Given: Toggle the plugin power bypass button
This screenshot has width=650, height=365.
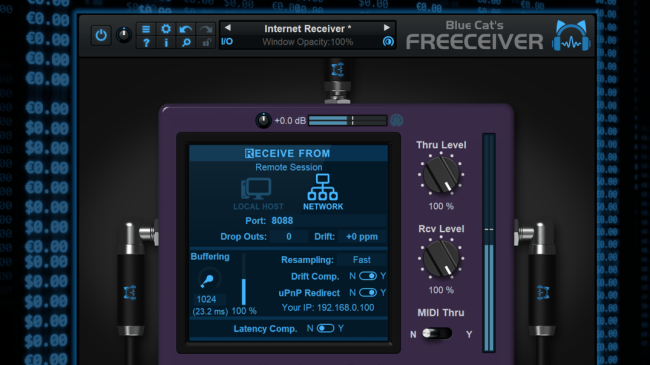Looking at the screenshot, I should pos(101,35).
